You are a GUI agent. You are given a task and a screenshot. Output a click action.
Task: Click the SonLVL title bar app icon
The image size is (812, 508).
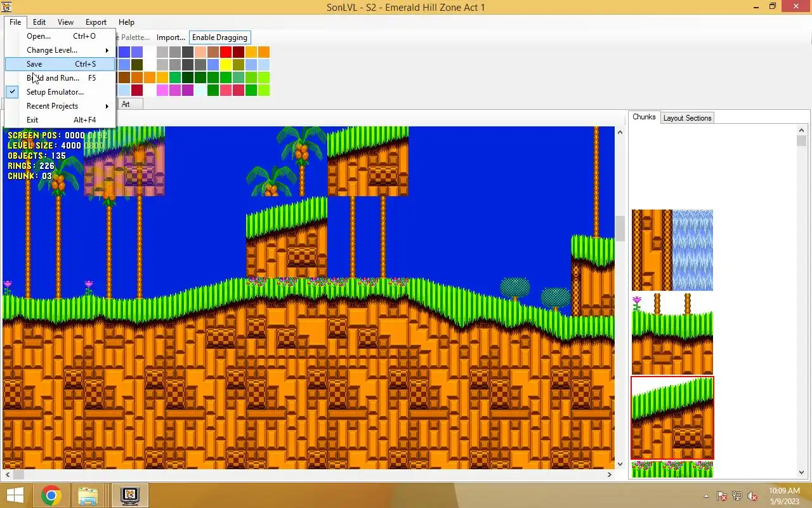point(7,7)
